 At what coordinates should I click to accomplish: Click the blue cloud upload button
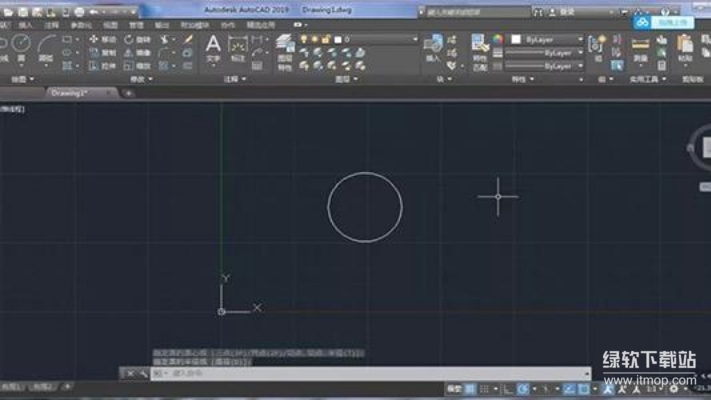(663, 23)
